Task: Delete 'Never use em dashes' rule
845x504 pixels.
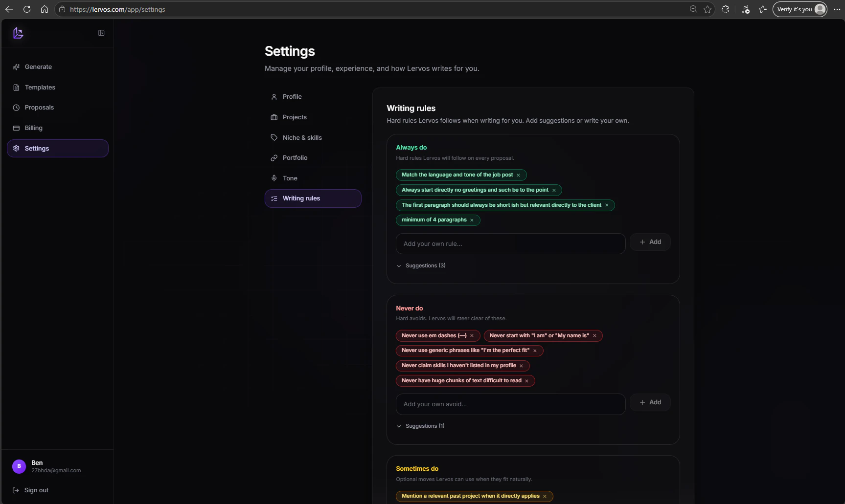Action: click(x=472, y=336)
